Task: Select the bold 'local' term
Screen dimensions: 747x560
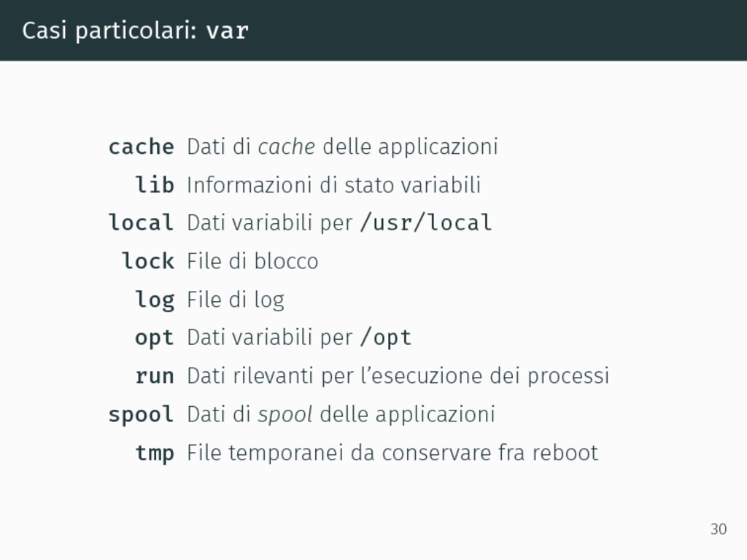Action: pyautogui.click(x=142, y=222)
